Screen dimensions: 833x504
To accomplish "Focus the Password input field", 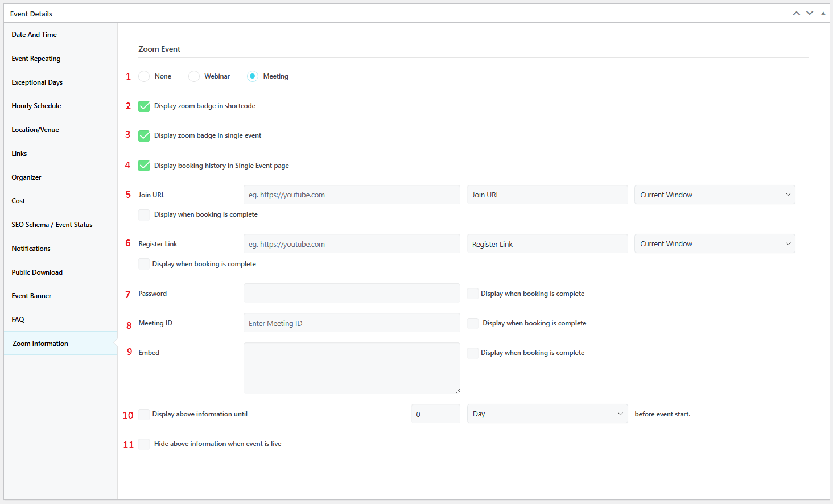I will point(352,293).
